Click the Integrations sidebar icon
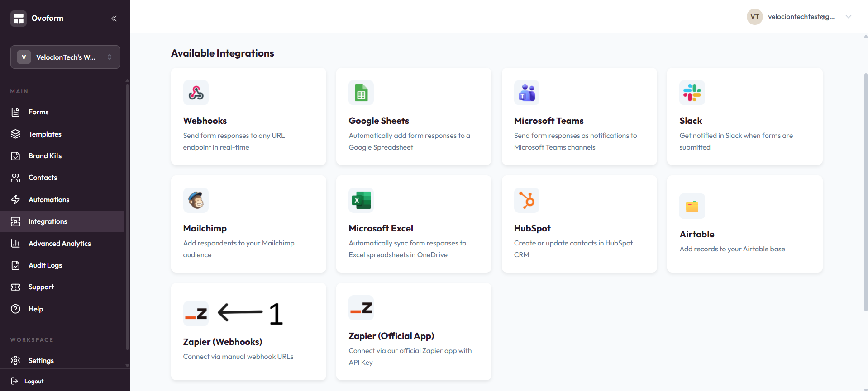This screenshot has height=391, width=868. 15,221
